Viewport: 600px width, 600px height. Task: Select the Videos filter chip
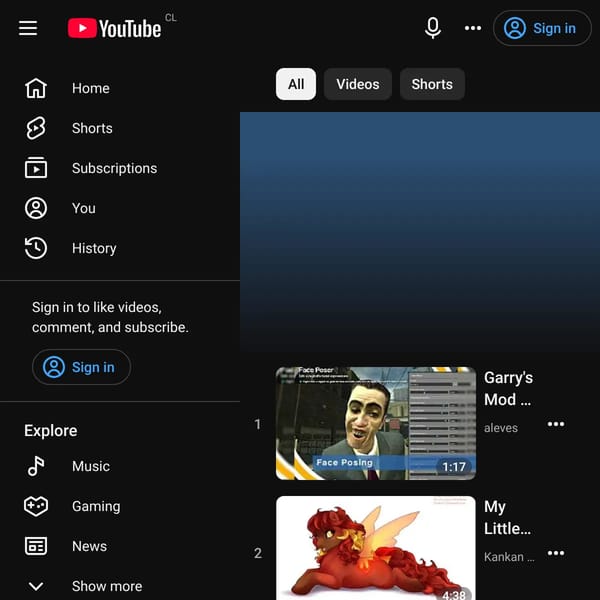click(358, 84)
